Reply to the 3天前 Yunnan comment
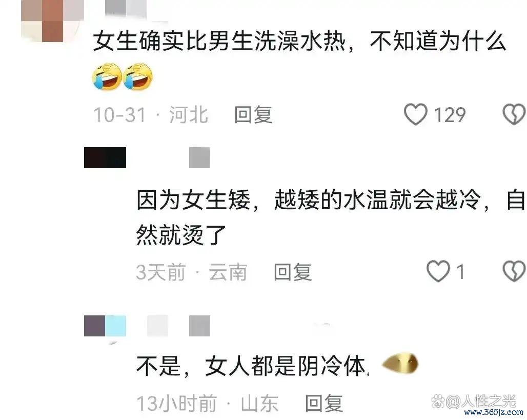The image size is (527, 420). 292,272
